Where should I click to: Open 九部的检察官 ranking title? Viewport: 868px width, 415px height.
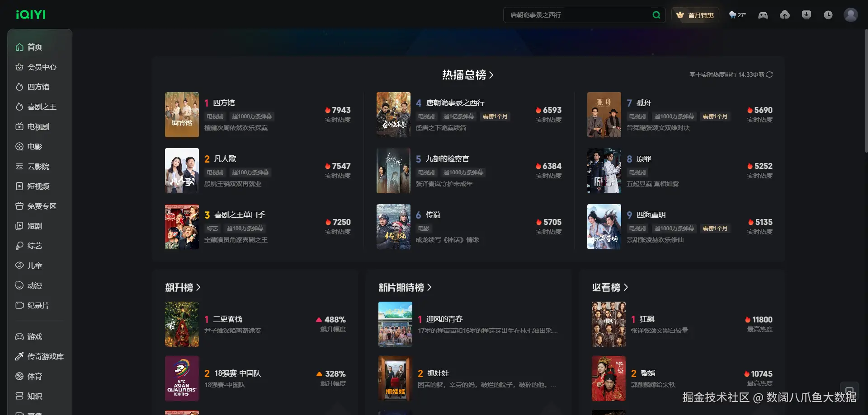coord(447,159)
